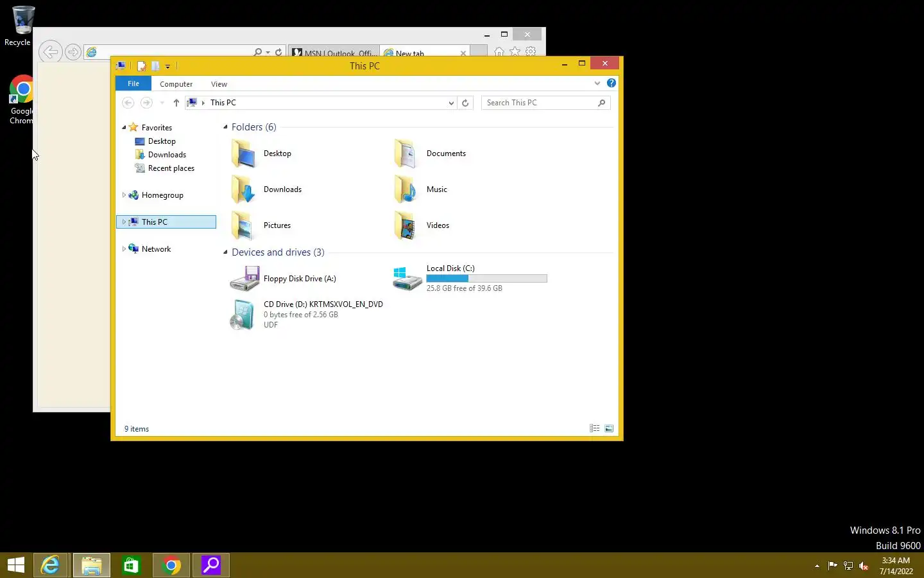Image resolution: width=924 pixels, height=578 pixels.
Task: Select the Documents folder icon
Action: (x=406, y=153)
